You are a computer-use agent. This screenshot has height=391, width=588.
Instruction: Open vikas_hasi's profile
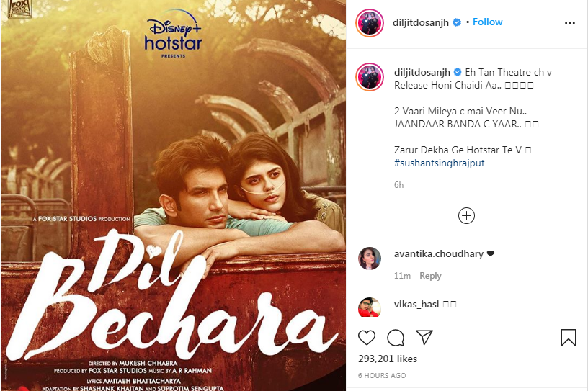[416, 304]
